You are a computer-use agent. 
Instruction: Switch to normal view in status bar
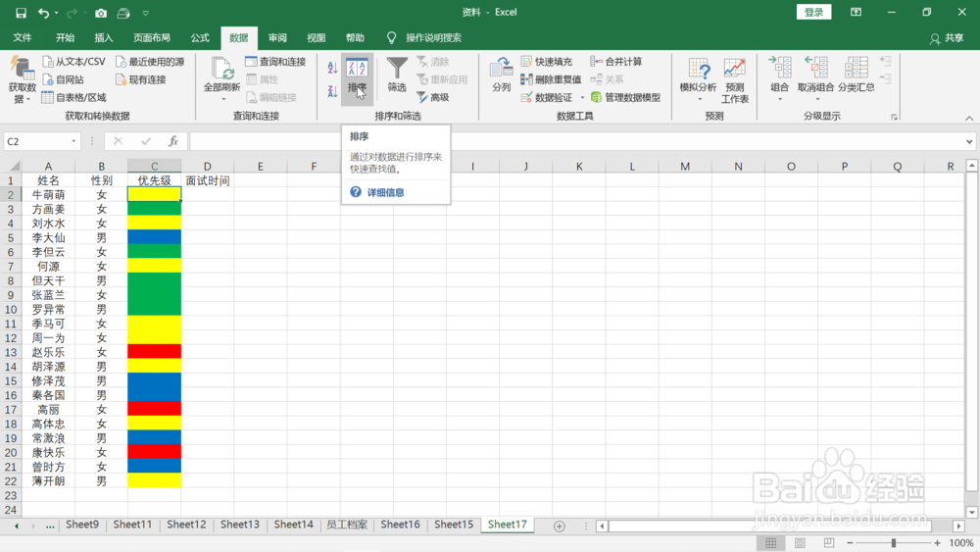(x=770, y=543)
